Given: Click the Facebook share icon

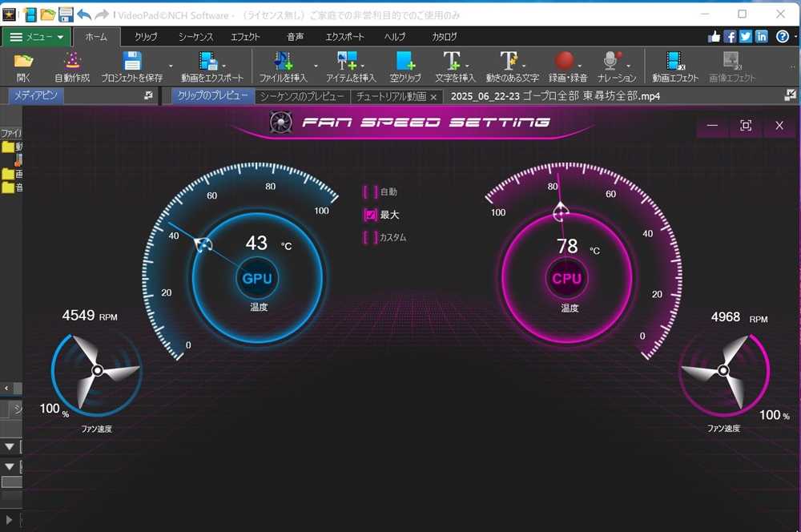Looking at the screenshot, I should 730,37.
